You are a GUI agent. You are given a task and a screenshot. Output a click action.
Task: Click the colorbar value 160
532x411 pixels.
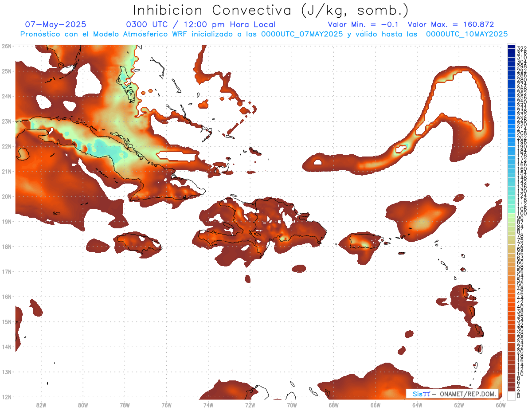tap(522, 169)
